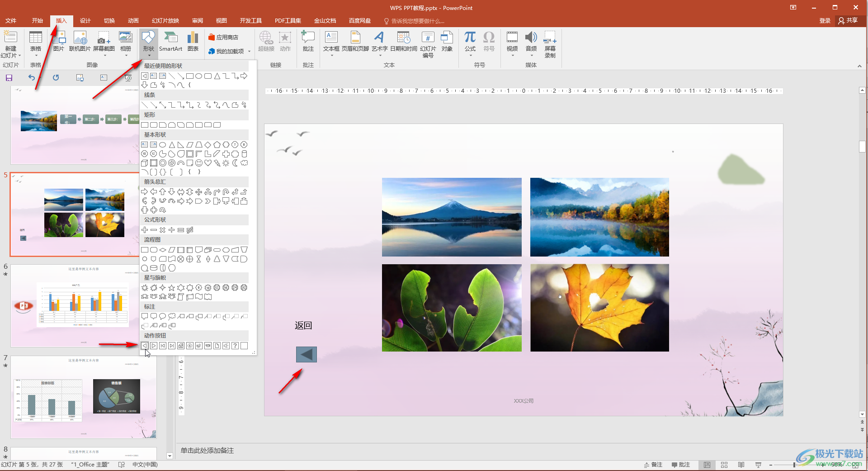Click the zoom slider handle in status bar

click(794, 465)
